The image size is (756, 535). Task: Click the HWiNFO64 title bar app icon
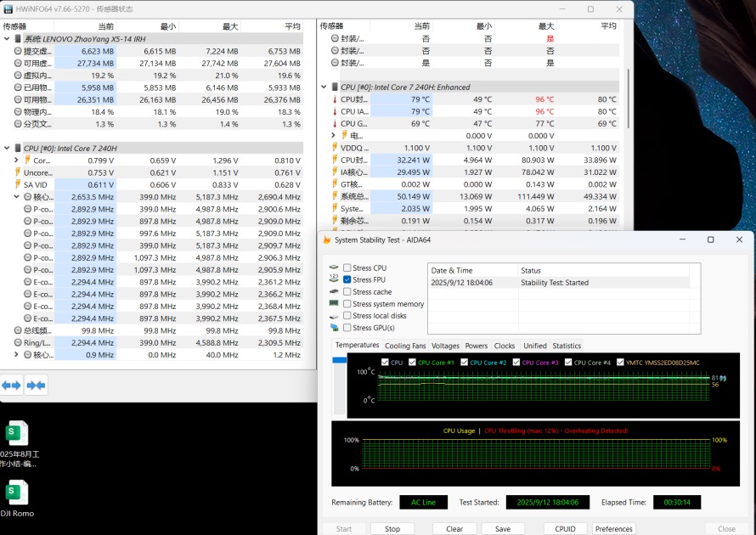tap(8, 9)
